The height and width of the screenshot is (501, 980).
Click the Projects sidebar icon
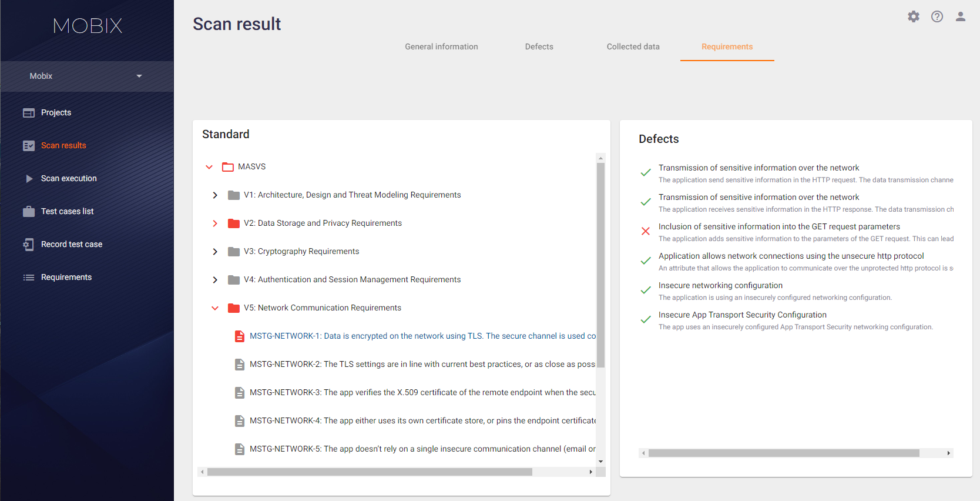click(29, 113)
